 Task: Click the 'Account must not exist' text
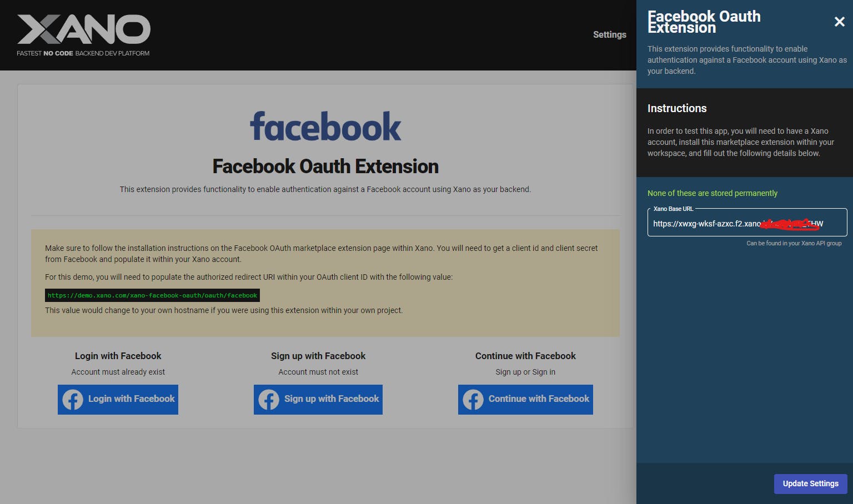tap(318, 372)
